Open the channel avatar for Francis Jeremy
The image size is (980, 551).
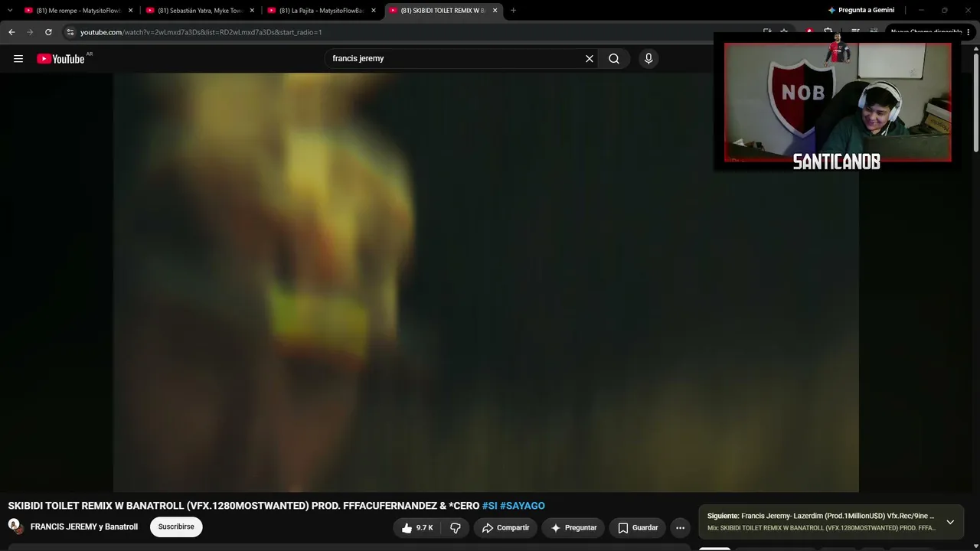[x=15, y=527]
